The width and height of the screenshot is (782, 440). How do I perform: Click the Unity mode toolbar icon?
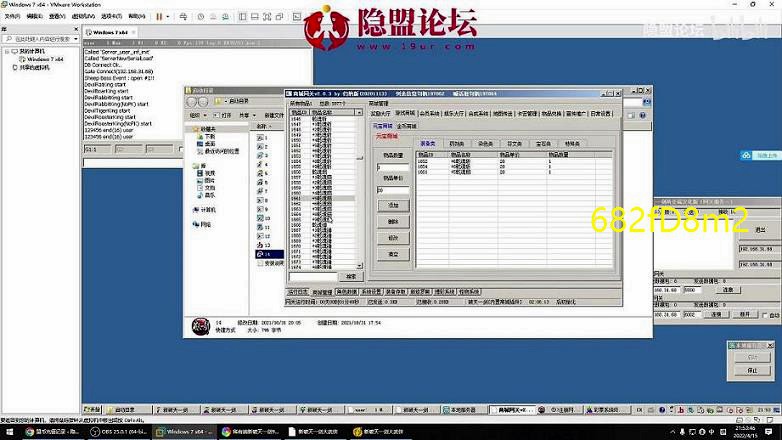[x=279, y=16]
